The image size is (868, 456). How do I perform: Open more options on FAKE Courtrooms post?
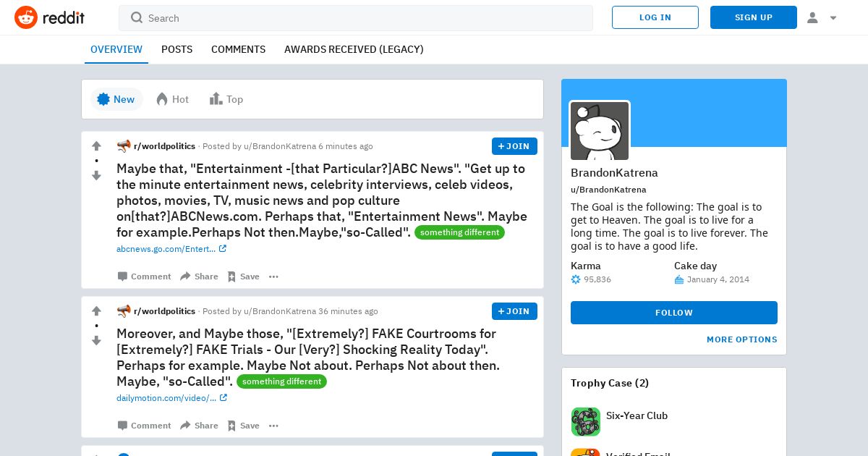click(273, 426)
